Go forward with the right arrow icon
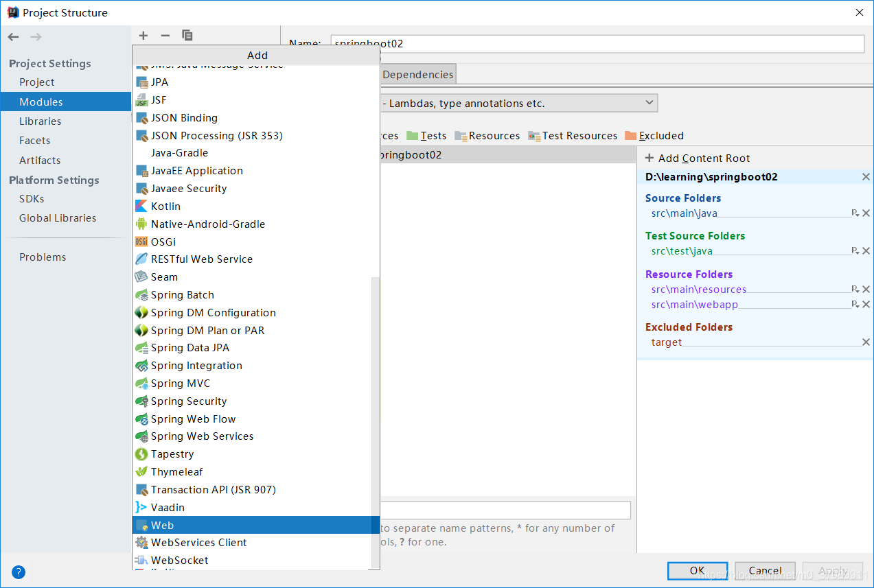 (x=36, y=37)
